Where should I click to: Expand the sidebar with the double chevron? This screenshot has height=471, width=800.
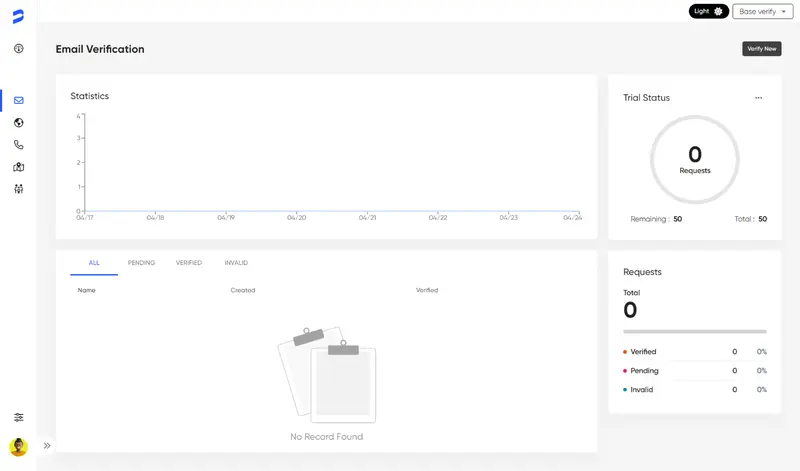[47, 446]
